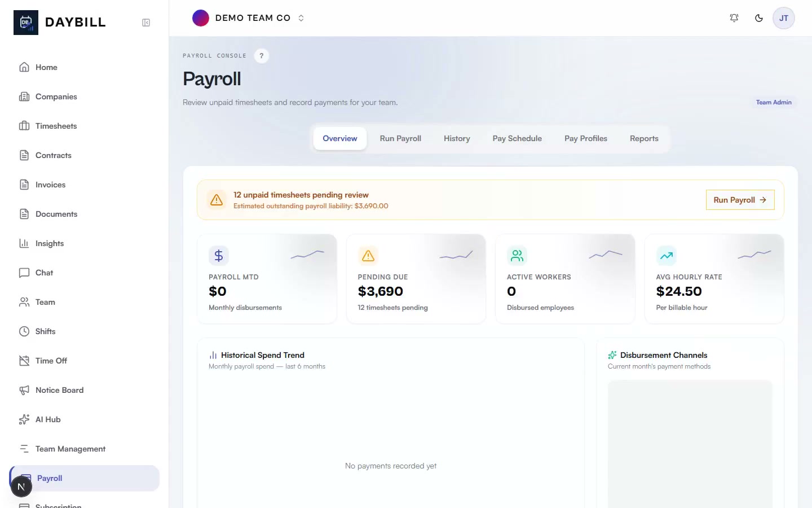This screenshot has width=812, height=508.
Task: Click the $3,690 pending due amount
Action: (381, 291)
